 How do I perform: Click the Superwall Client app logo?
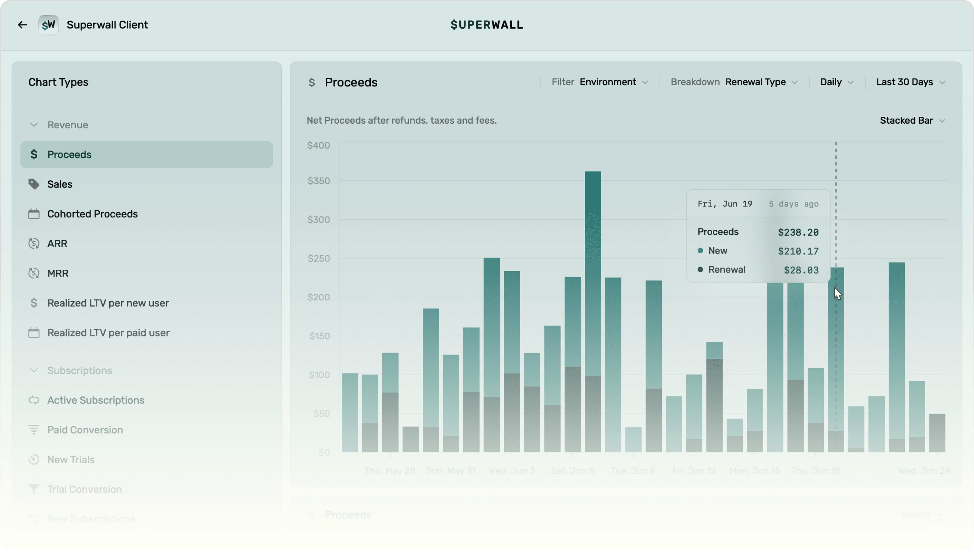[x=48, y=25]
